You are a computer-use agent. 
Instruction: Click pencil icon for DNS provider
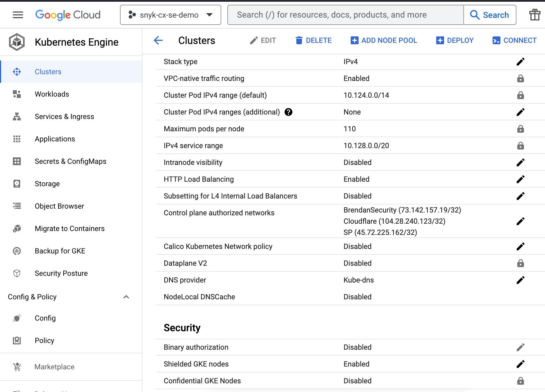pos(520,280)
